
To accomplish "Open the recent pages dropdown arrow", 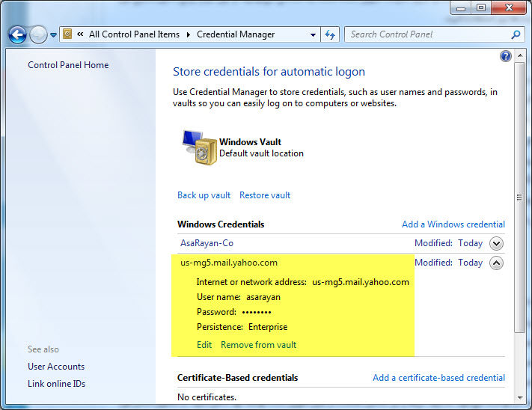I will [x=54, y=35].
